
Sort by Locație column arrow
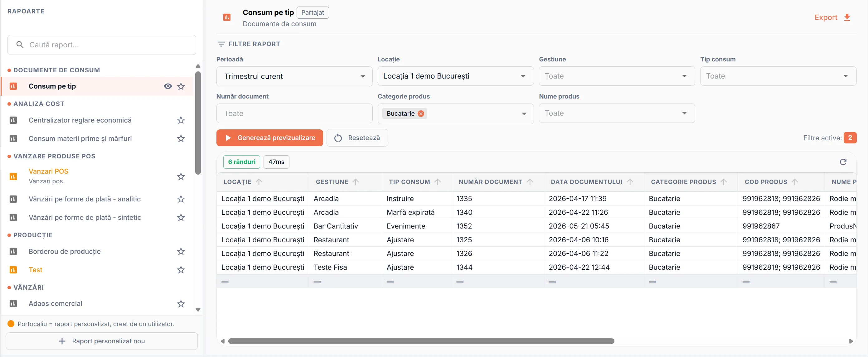[x=259, y=182]
